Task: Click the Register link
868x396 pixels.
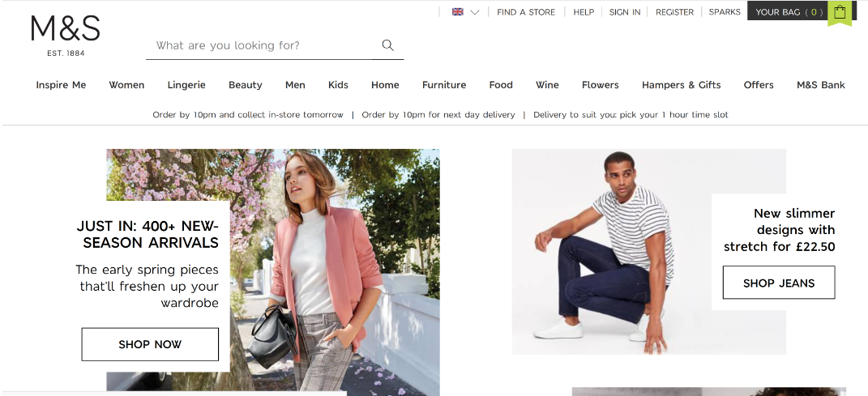Action: tap(674, 12)
